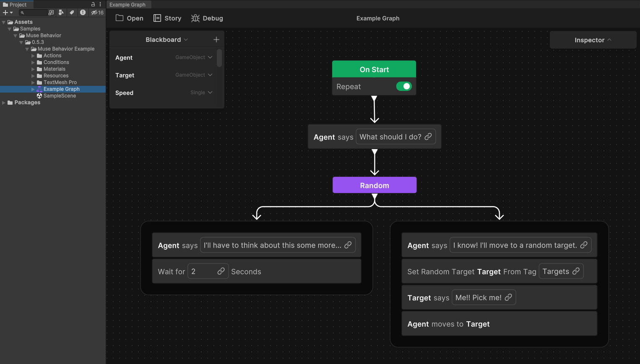This screenshot has height=364, width=640.
Task: Click the Blackboard variables scrollbar
Action: click(219, 58)
